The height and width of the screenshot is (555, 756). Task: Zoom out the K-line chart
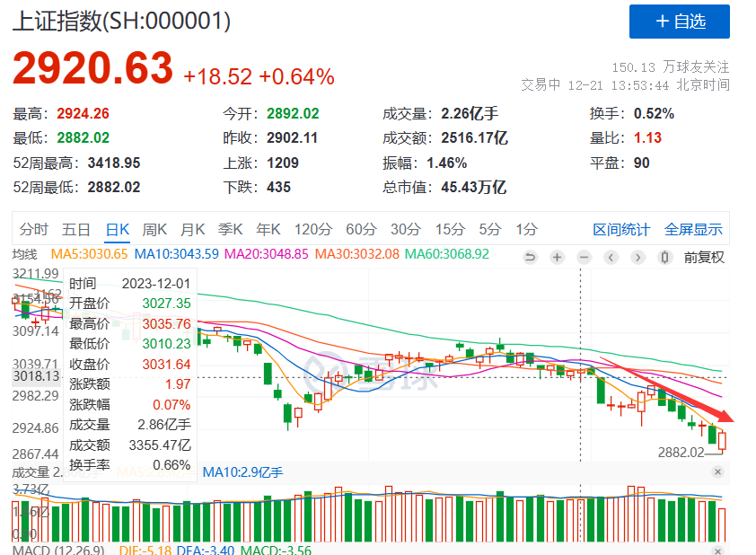click(584, 257)
